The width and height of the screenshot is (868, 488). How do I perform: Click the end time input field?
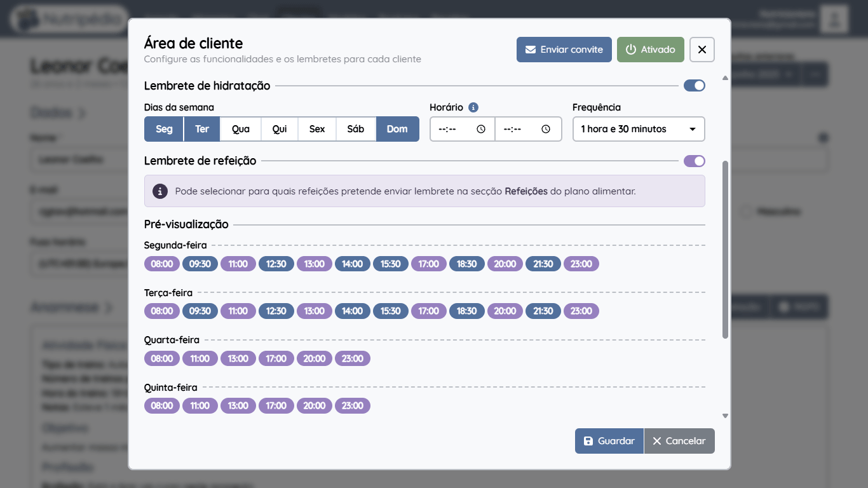pos(528,129)
